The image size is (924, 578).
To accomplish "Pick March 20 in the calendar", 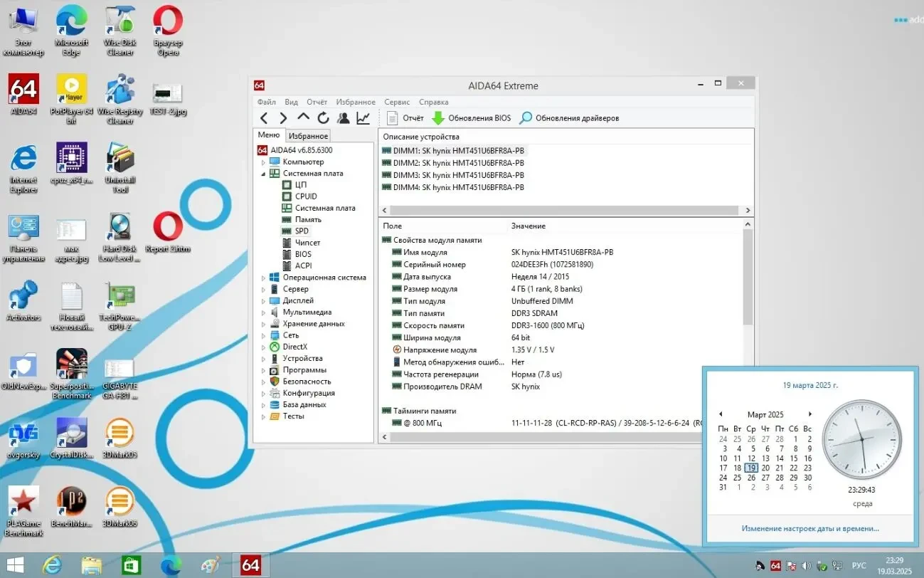I will (765, 468).
